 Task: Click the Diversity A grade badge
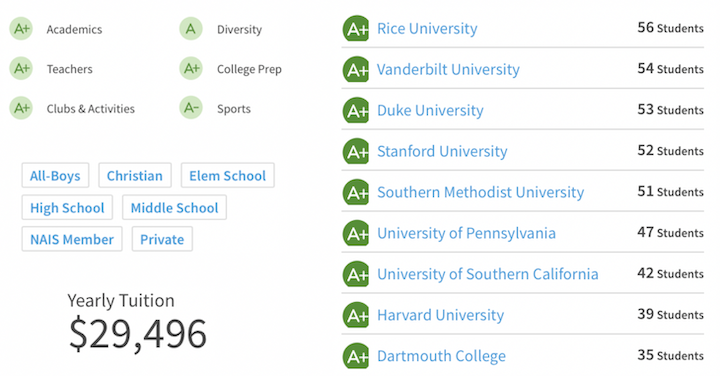point(191,28)
